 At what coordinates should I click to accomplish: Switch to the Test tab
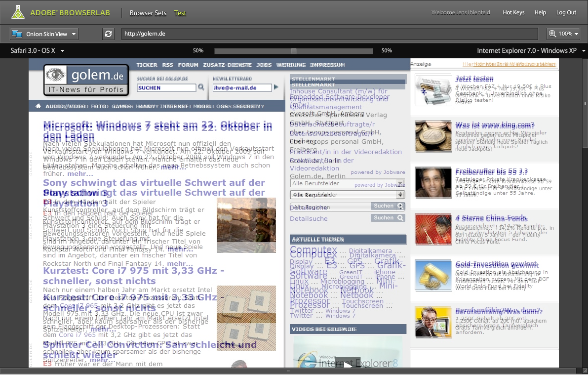(x=180, y=13)
